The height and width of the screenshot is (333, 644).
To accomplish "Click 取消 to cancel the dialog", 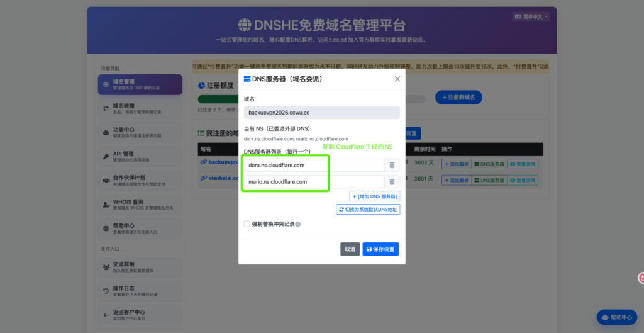I will click(x=350, y=249).
